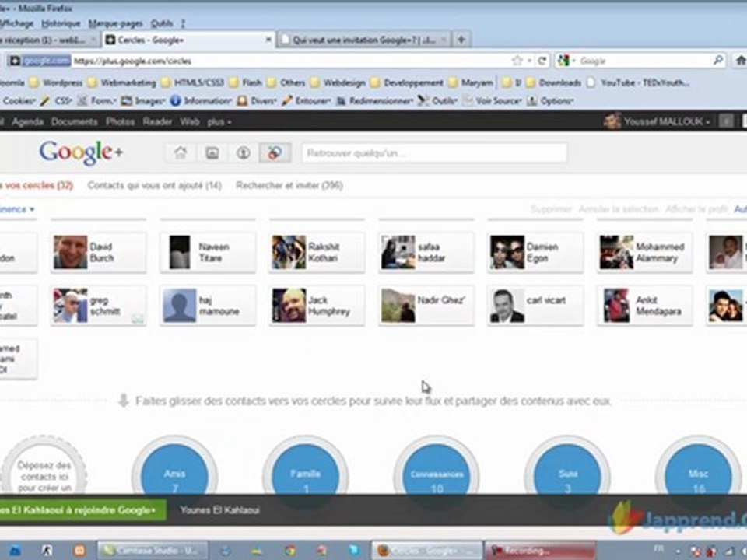Screen dimensions: 747x560
Task: Open the Rechercher et inviter tab
Action: click(x=289, y=186)
